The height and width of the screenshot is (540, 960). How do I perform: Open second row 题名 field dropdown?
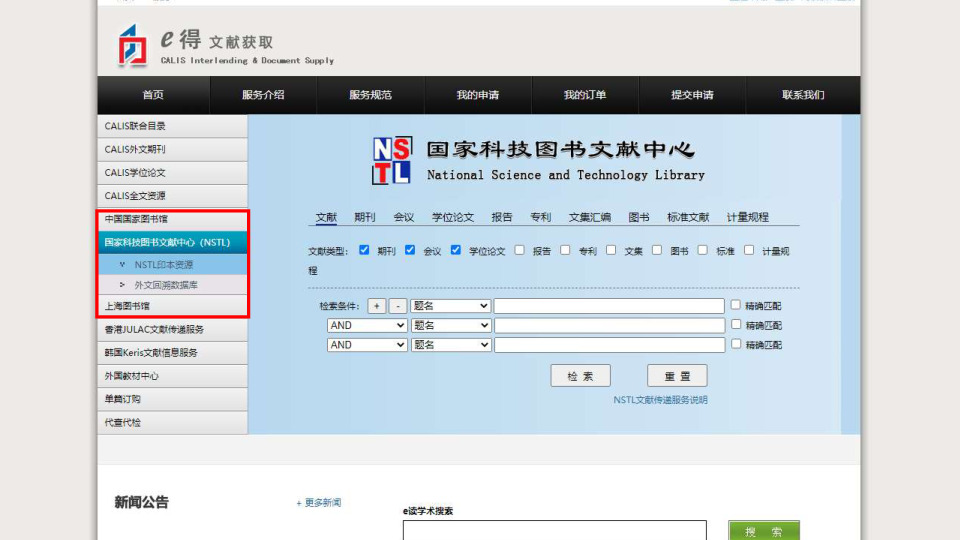click(x=451, y=325)
